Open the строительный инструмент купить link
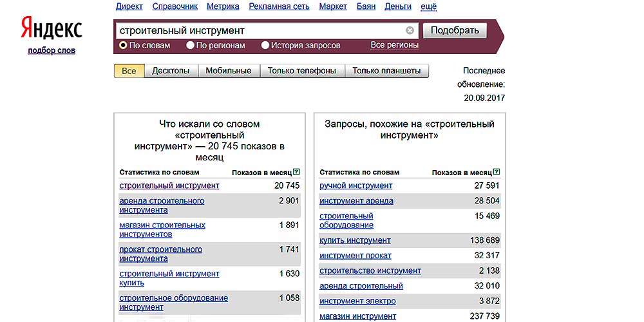644x322 pixels. [x=169, y=278]
